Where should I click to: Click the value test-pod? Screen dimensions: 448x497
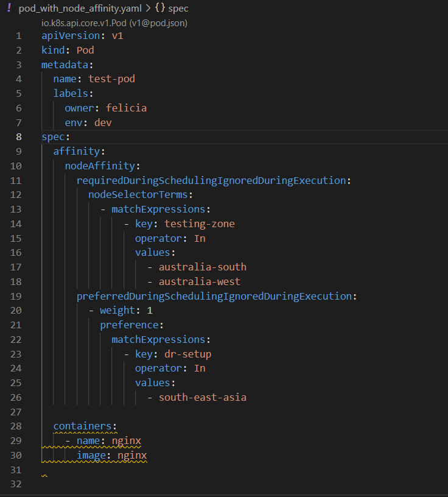point(111,79)
